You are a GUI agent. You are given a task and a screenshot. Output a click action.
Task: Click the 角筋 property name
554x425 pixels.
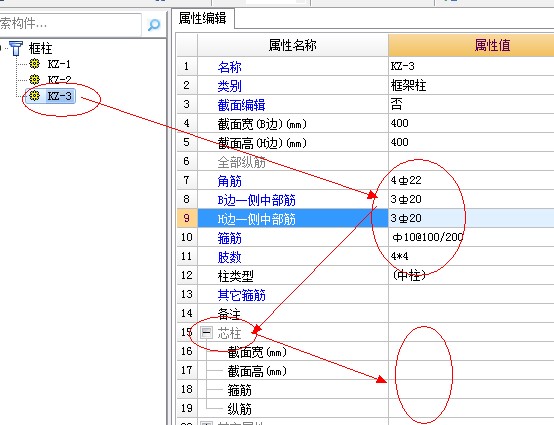pyautogui.click(x=230, y=181)
